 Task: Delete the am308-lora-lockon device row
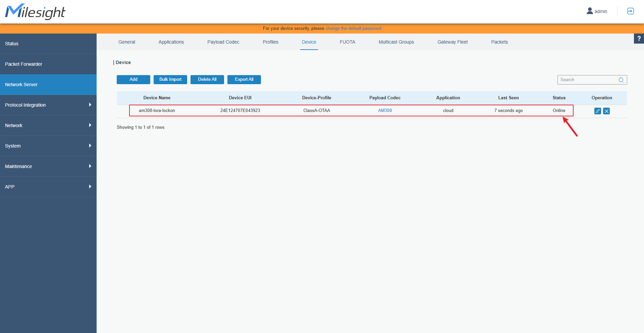[606, 111]
